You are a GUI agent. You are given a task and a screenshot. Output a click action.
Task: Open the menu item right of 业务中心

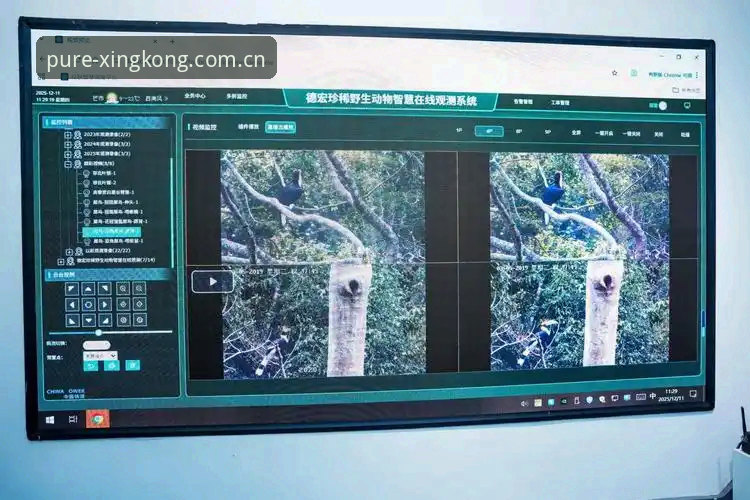click(236, 97)
